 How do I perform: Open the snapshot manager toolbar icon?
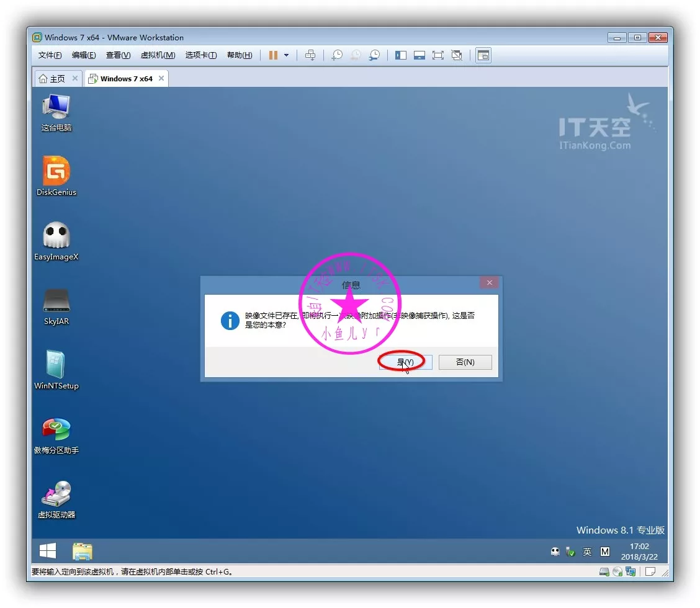pyautogui.click(x=374, y=55)
